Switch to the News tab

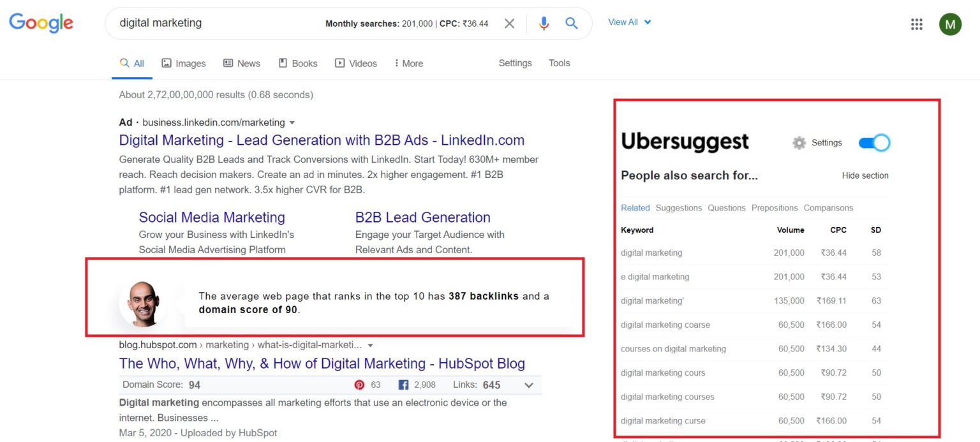pos(242,63)
